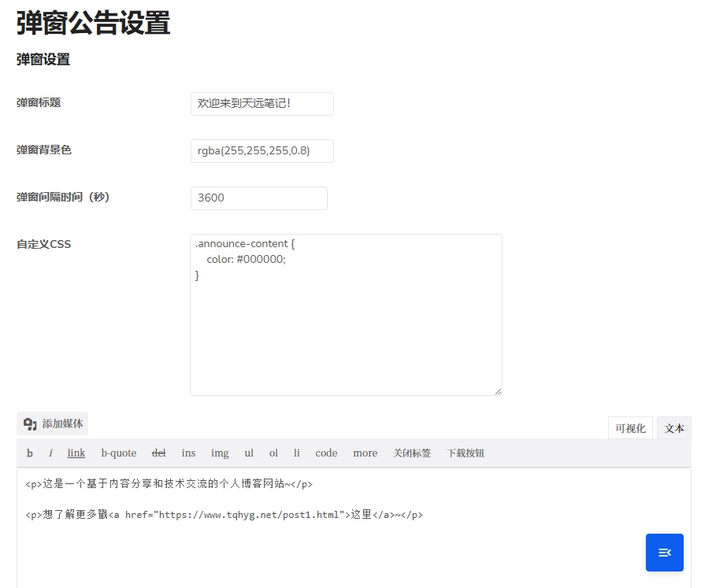Screen dimensions: 701x588
Task: Wrap selection using the code quicktag
Action: coord(326,453)
